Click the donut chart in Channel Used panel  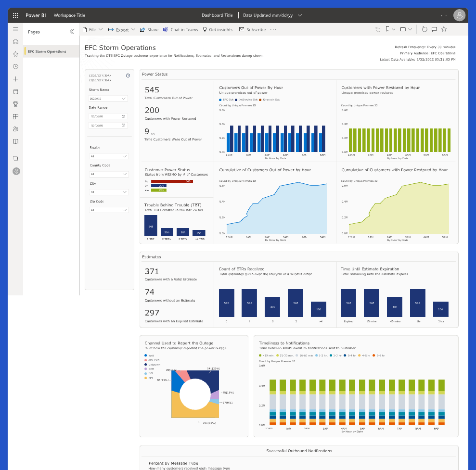point(195,394)
